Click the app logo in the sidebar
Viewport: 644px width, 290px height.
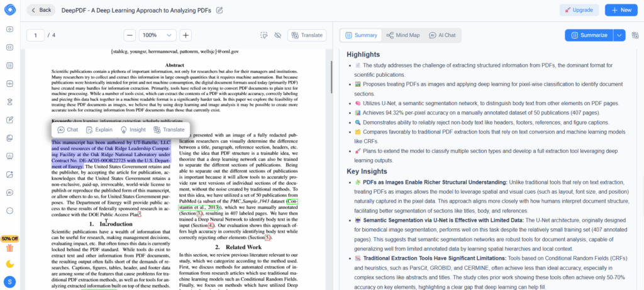(x=10, y=9)
